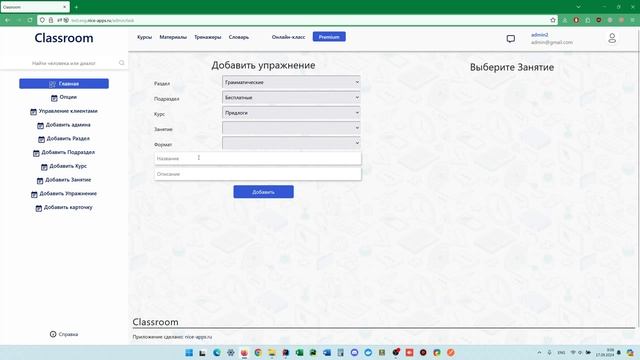Show hidden system tray icons
Screen dimensions: 640x360
coord(539,352)
